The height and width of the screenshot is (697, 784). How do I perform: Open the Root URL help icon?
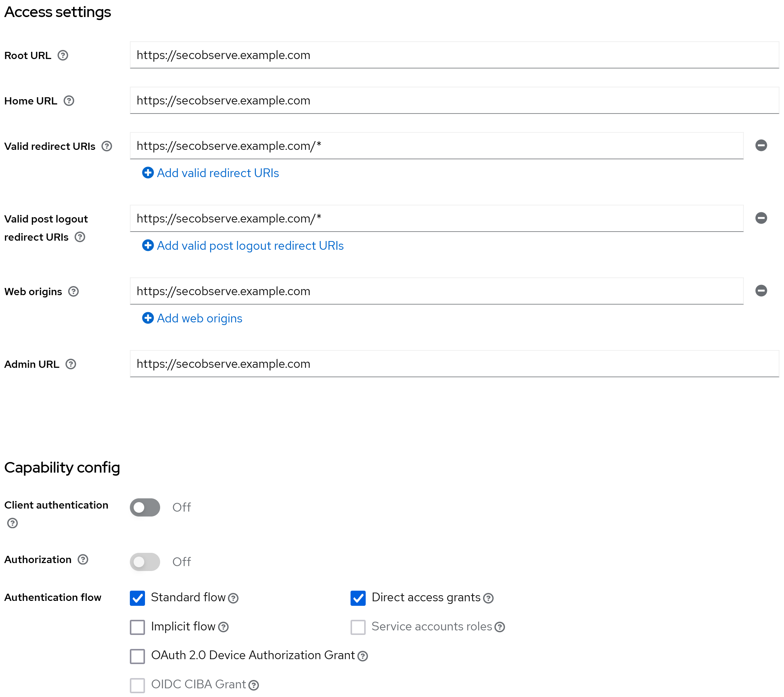coord(63,55)
